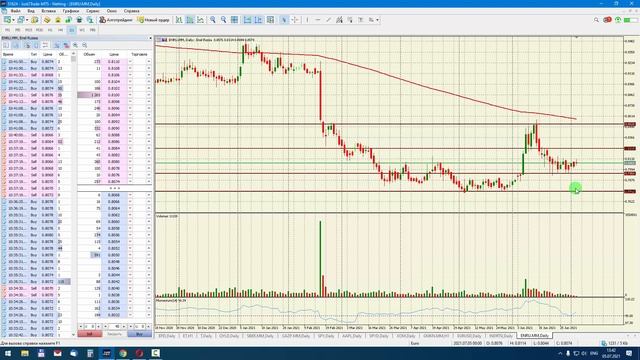Toggle Автотрейдинг algo trading button
640x360 pixels.
(116, 20)
